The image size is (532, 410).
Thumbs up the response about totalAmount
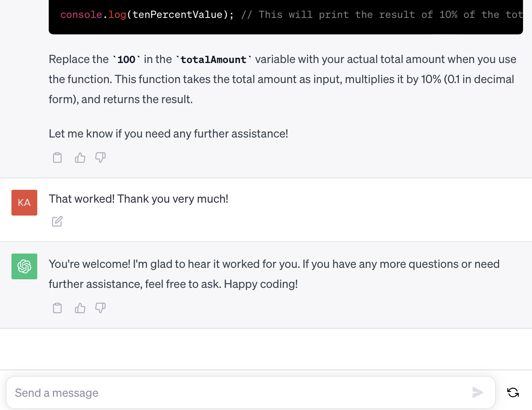coord(80,158)
